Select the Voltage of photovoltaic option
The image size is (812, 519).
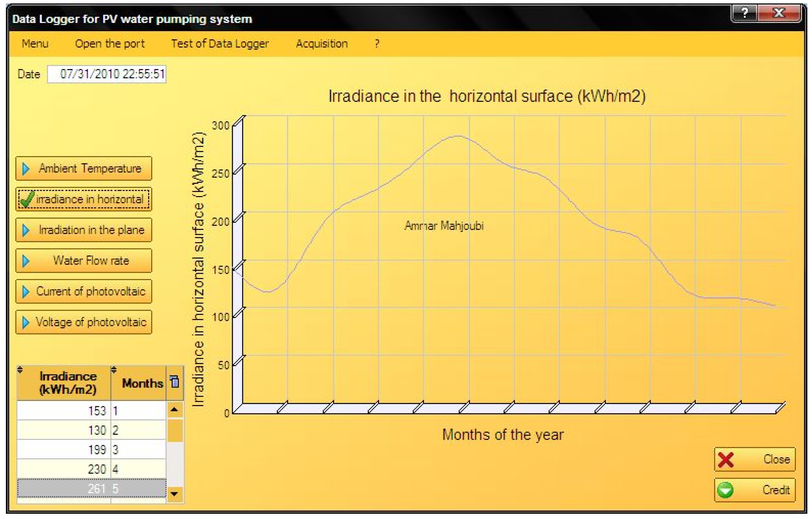(84, 322)
